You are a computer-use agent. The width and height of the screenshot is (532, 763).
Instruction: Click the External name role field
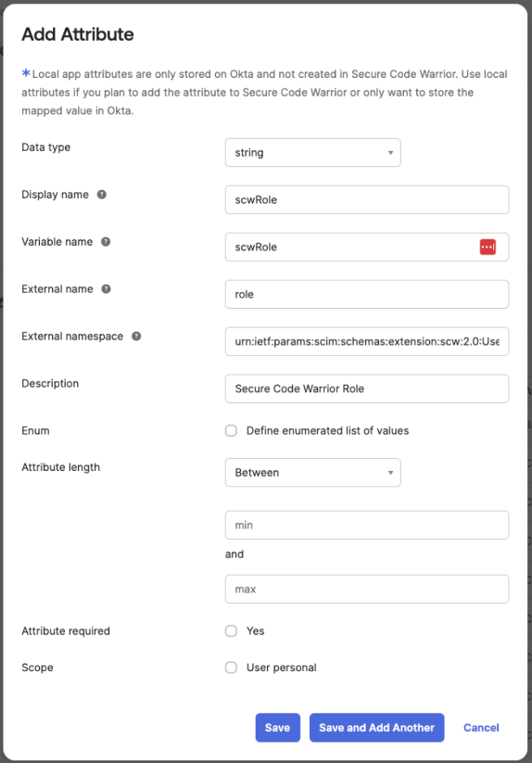[x=367, y=294]
